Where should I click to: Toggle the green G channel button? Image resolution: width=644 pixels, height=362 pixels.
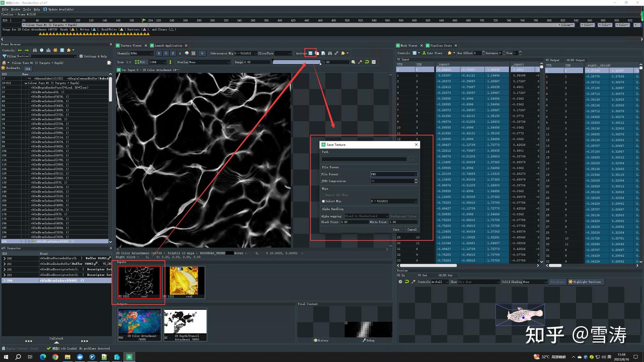(x=166, y=53)
